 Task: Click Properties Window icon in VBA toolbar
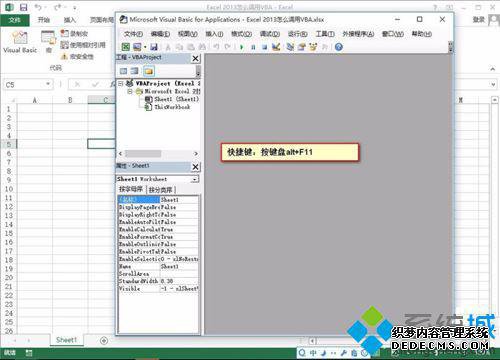coord(302,47)
